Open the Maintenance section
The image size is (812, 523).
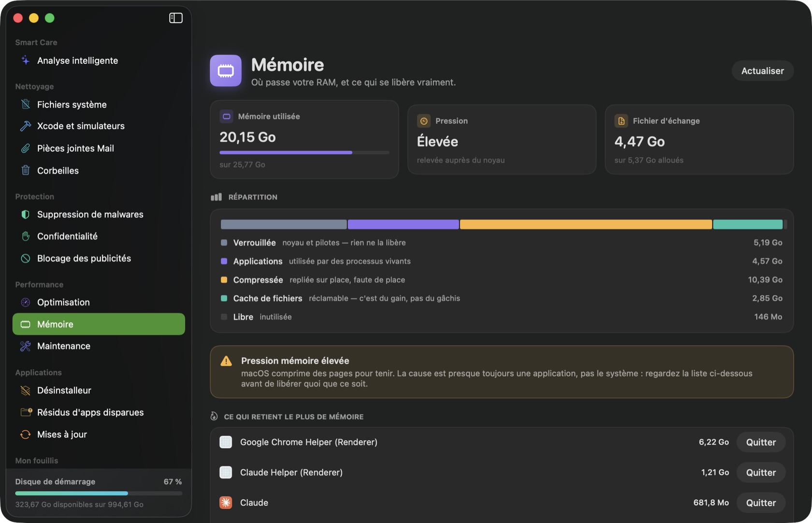(x=99, y=346)
